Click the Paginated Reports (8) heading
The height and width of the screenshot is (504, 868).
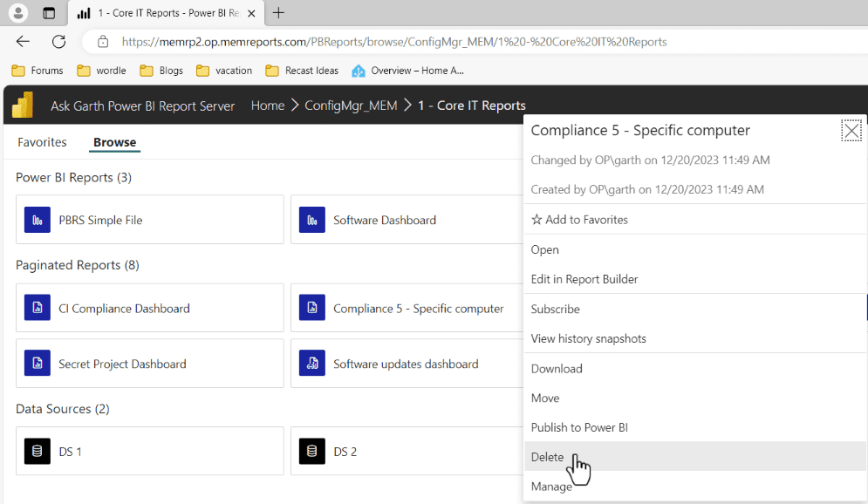(78, 265)
